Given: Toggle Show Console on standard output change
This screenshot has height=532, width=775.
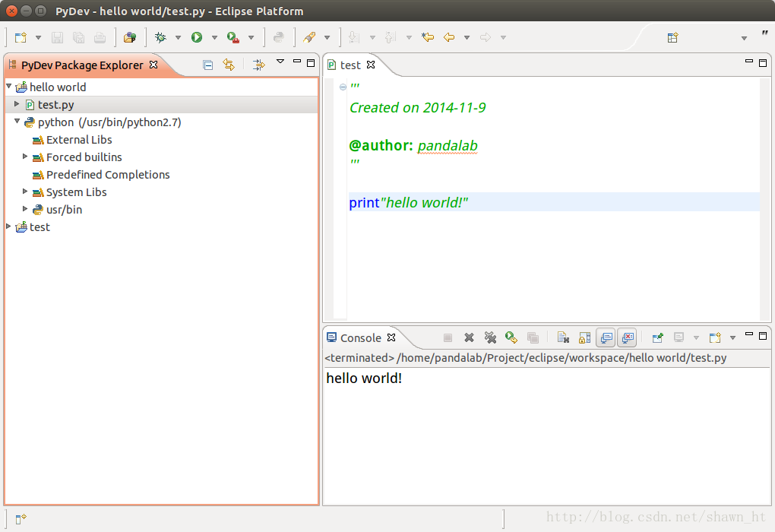Looking at the screenshot, I should [x=606, y=337].
